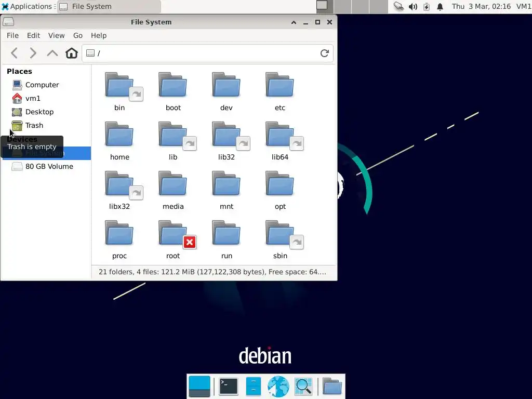This screenshot has height=399, width=532.
Task: Open the boot folder
Action: [x=173, y=91]
